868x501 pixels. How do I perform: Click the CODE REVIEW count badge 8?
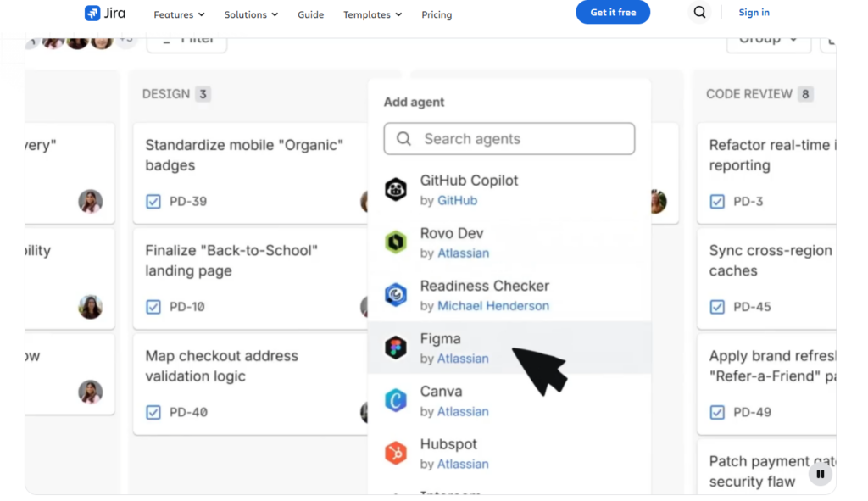click(x=805, y=94)
